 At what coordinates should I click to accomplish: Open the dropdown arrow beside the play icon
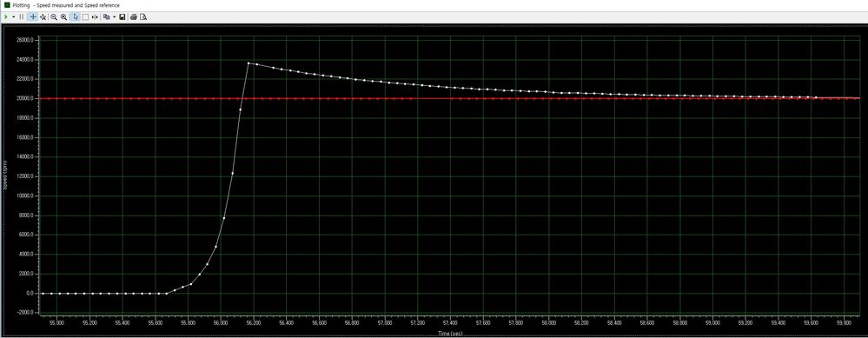pyautogui.click(x=13, y=17)
